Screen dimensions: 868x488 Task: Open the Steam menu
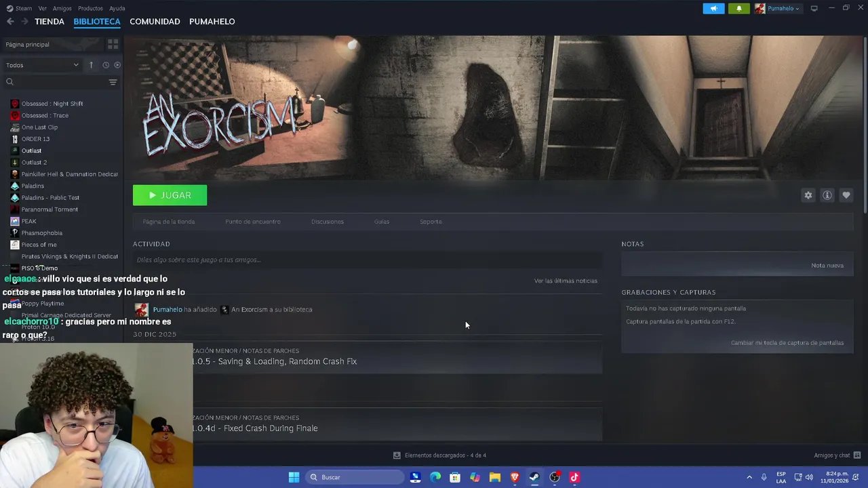(24, 8)
